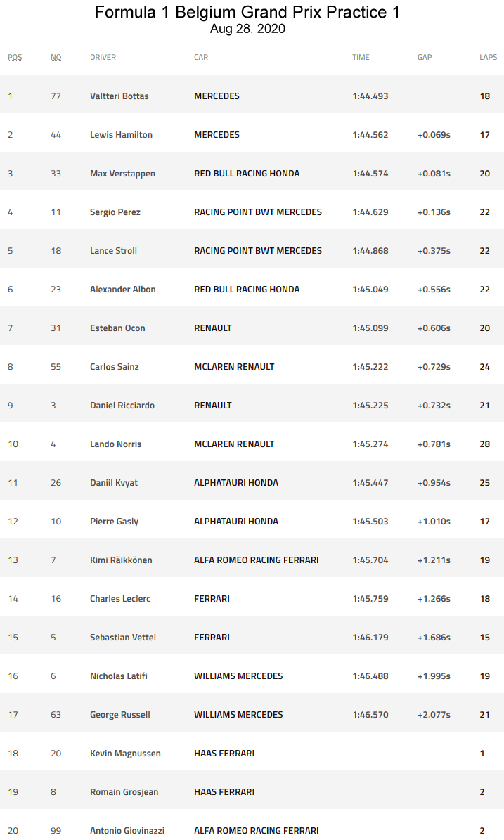Click the POS column header
This screenshot has height=840, width=504.
pos(15,57)
